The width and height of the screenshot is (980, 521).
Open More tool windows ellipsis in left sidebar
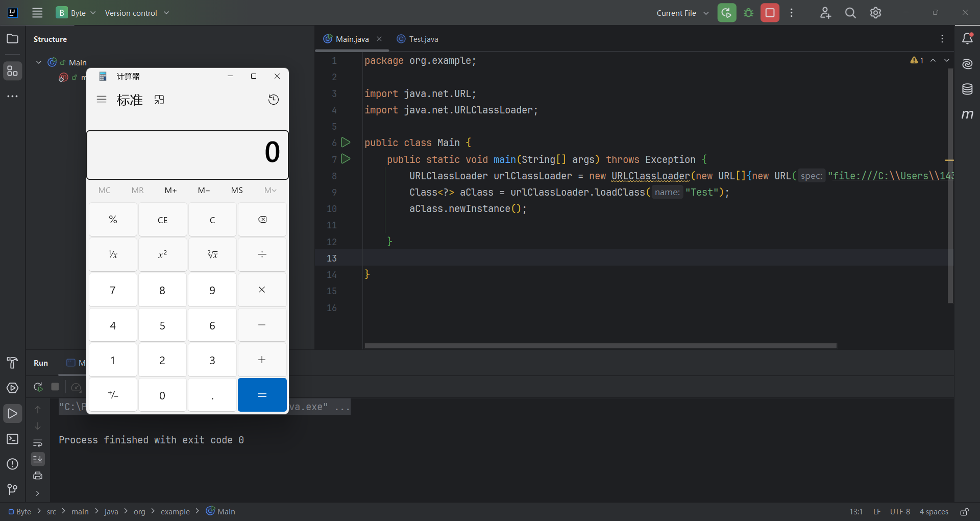pos(12,96)
